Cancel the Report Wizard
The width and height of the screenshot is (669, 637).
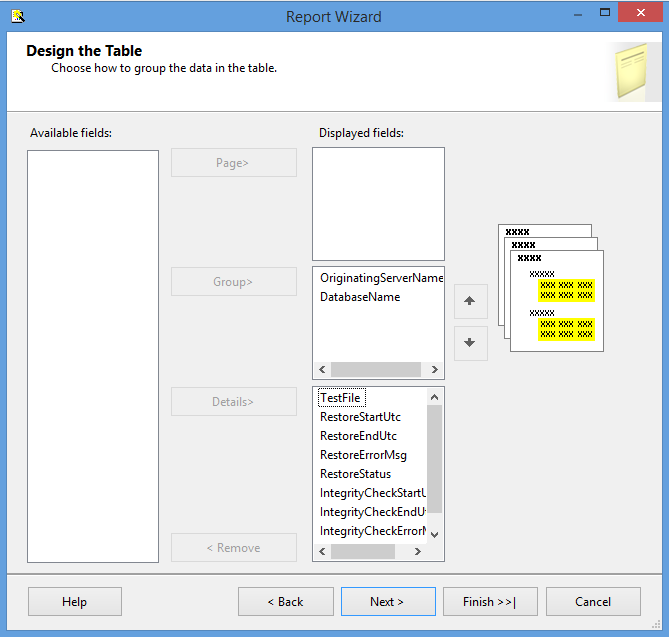pos(593,602)
